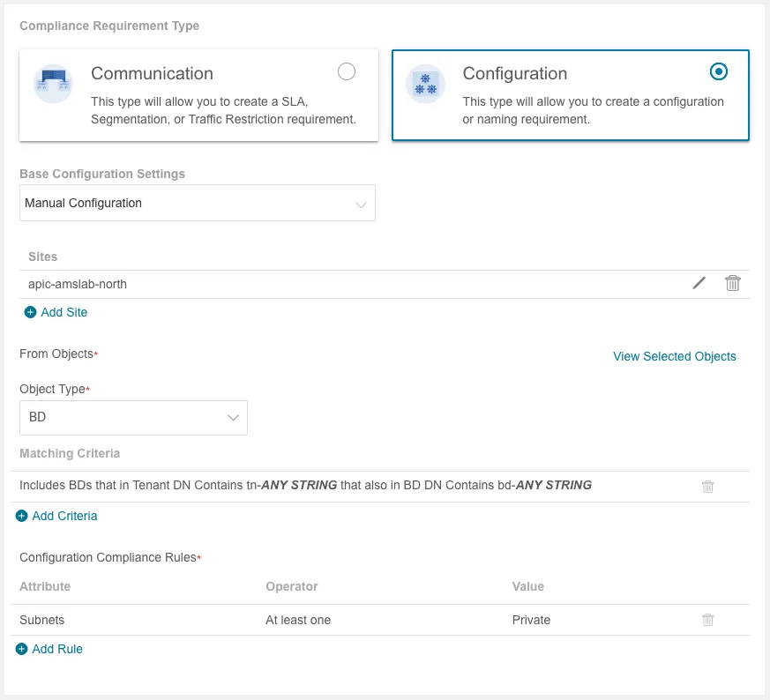Viewport: 770px width, 700px height.
Task: Click the Subnets rule row
Action: [265, 620]
